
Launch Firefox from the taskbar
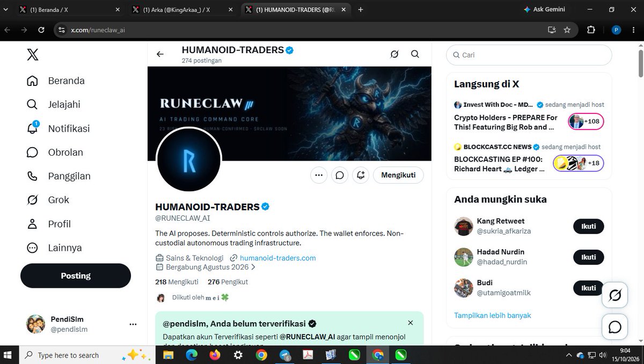pyautogui.click(x=215, y=355)
